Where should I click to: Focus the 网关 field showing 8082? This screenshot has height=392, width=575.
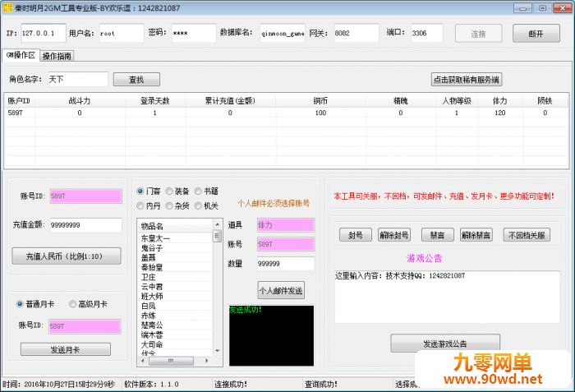click(356, 33)
